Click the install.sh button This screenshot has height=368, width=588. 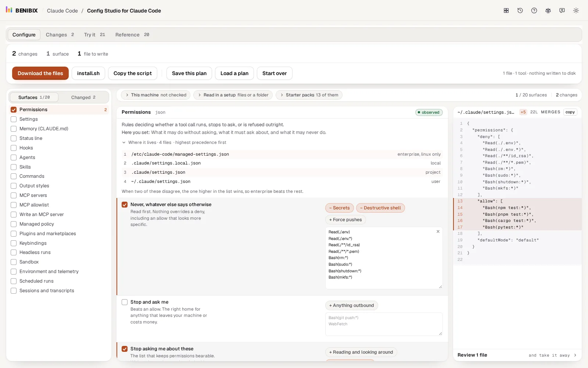(x=88, y=73)
